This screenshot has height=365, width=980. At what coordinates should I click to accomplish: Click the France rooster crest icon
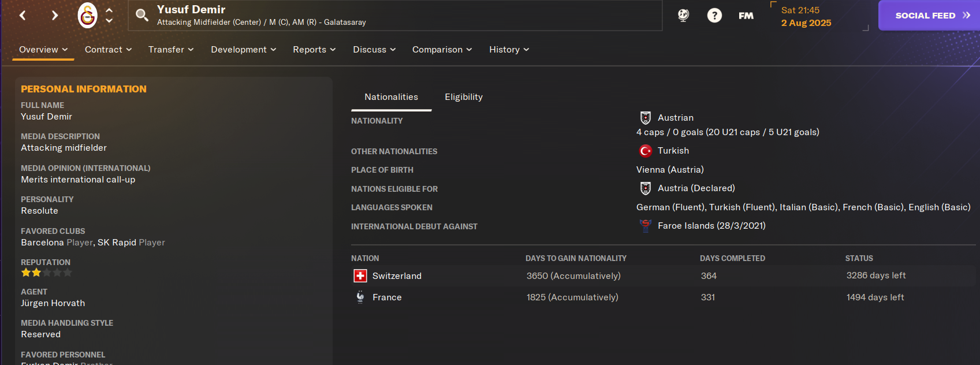(360, 297)
